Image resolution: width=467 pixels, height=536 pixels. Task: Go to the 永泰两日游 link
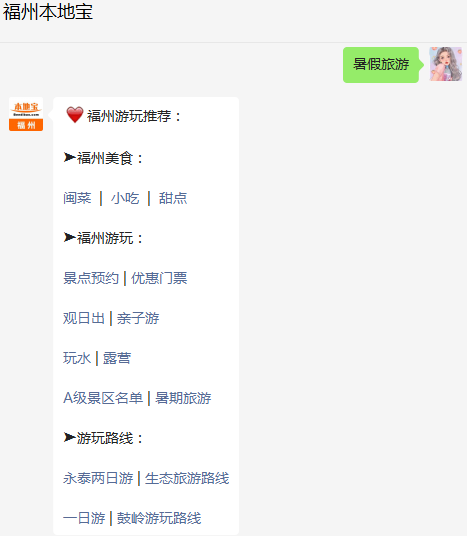(x=98, y=478)
